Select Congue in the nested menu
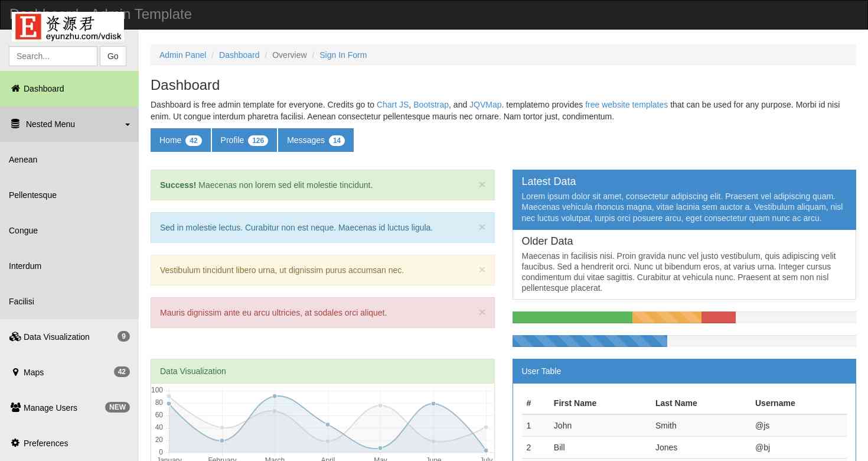Viewport: 868px width, 461px height. click(x=69, y=230)
